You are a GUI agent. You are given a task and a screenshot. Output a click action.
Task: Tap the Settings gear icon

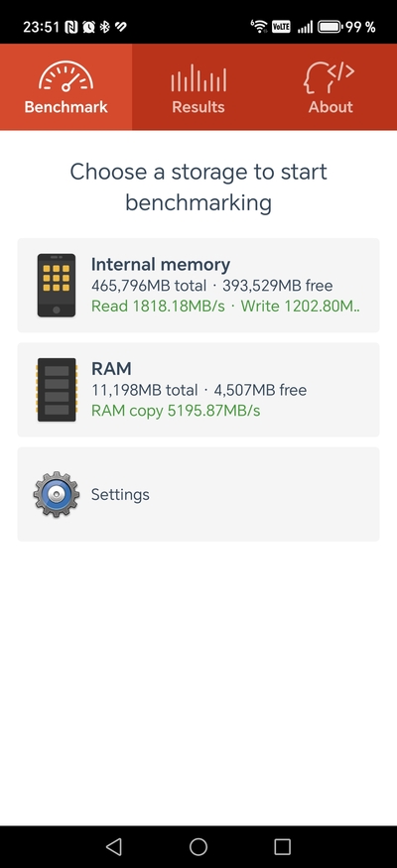coord(56,494)
